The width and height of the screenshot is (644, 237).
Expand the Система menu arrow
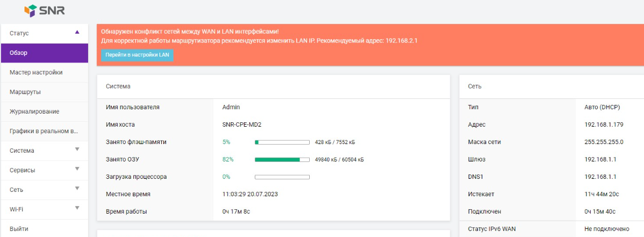coord(77,149)
